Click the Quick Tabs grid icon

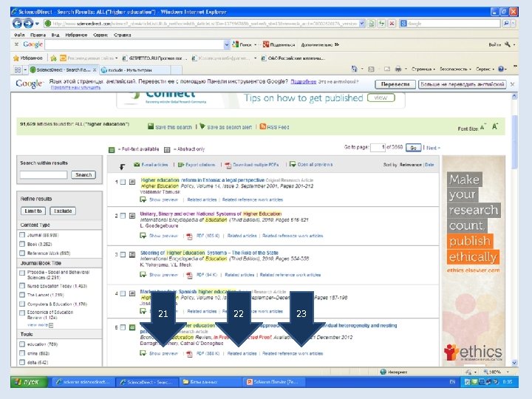18,70
